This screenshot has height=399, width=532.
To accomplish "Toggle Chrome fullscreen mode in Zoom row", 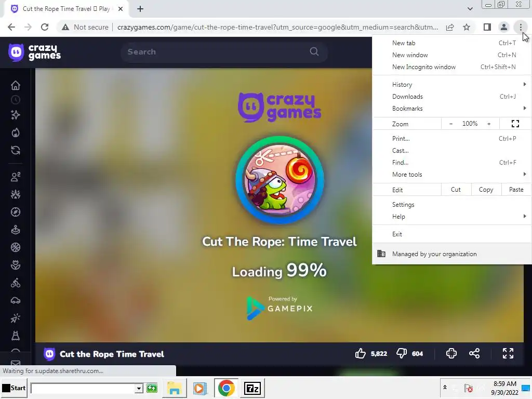I will coord(515,124).
